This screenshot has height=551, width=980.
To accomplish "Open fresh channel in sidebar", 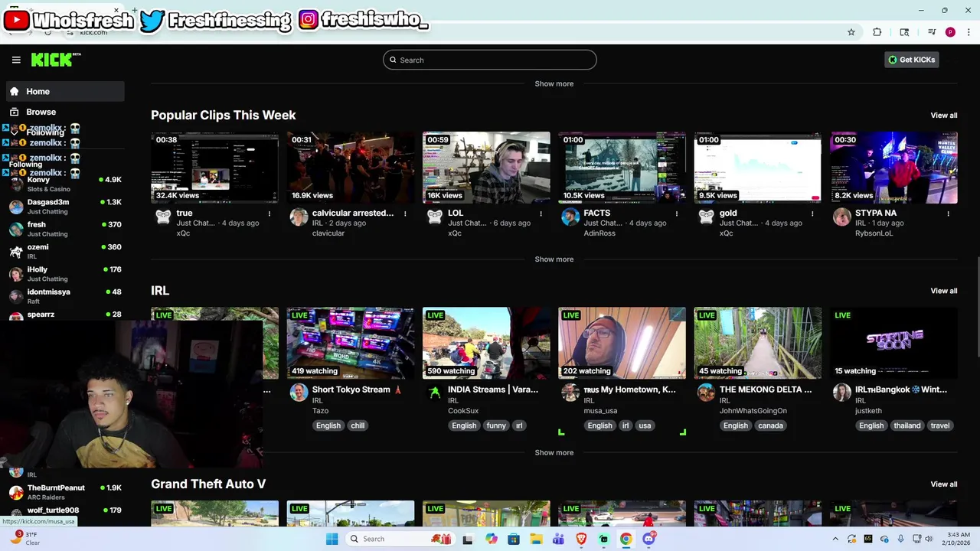I will [x=65, y=229].
